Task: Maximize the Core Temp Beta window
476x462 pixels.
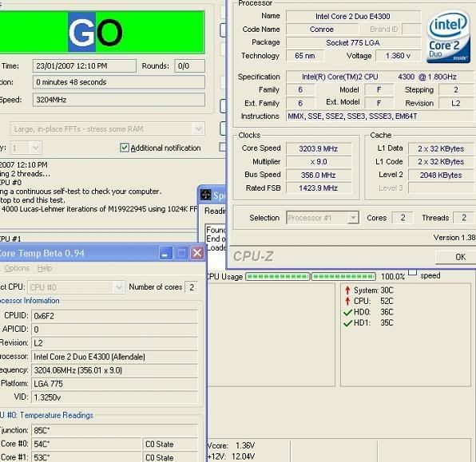Action: click(x=181, y=253)
